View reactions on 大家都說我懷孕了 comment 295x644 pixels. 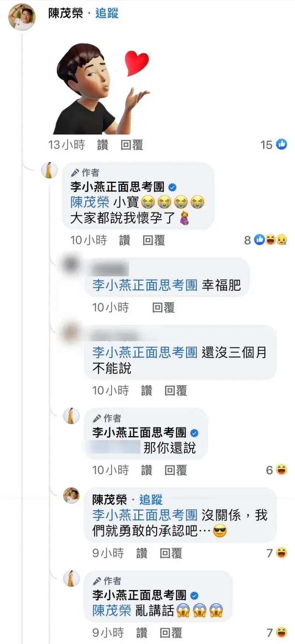click(266, 240)
